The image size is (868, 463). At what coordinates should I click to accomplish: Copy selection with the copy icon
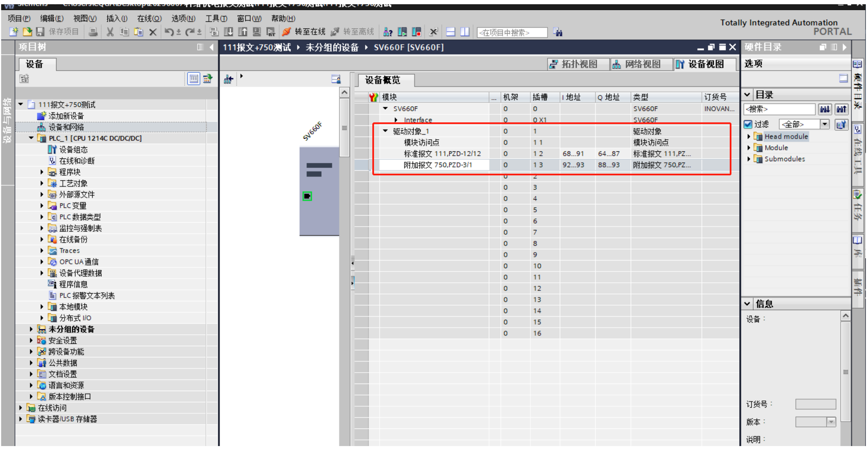point(124,32)
